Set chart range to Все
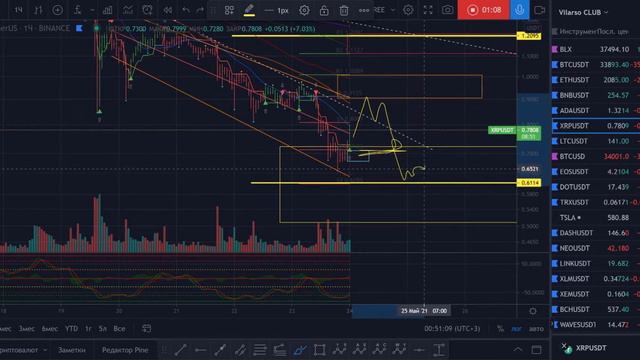 pyautogui.click(x=119, y=329)
